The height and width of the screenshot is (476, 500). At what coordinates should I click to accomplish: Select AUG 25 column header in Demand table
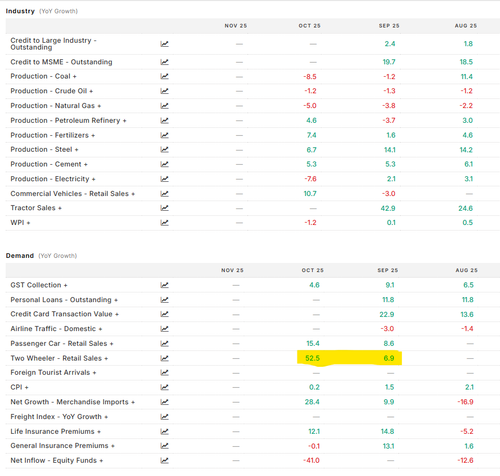pos(466,270)
